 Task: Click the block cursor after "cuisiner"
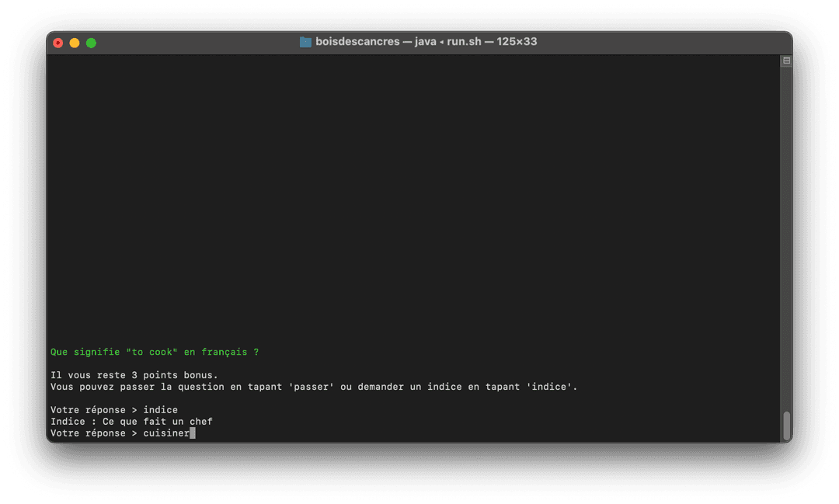193,433
